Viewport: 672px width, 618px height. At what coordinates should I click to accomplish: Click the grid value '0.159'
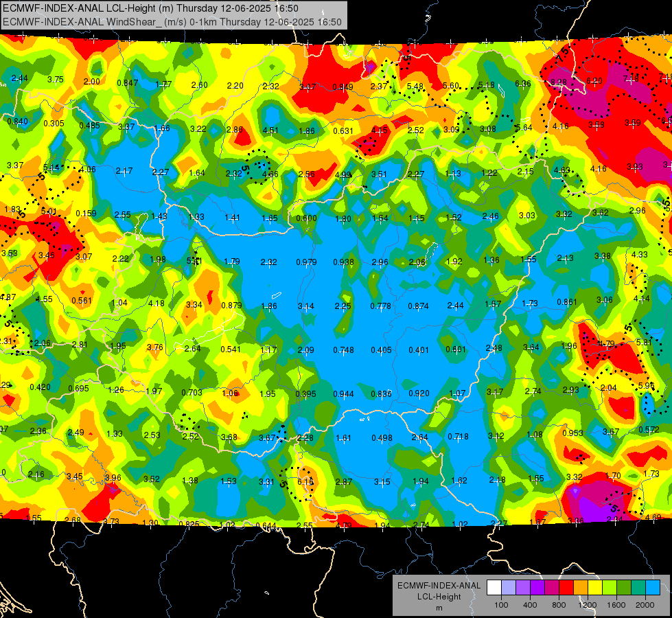click(x=86, y=213)
